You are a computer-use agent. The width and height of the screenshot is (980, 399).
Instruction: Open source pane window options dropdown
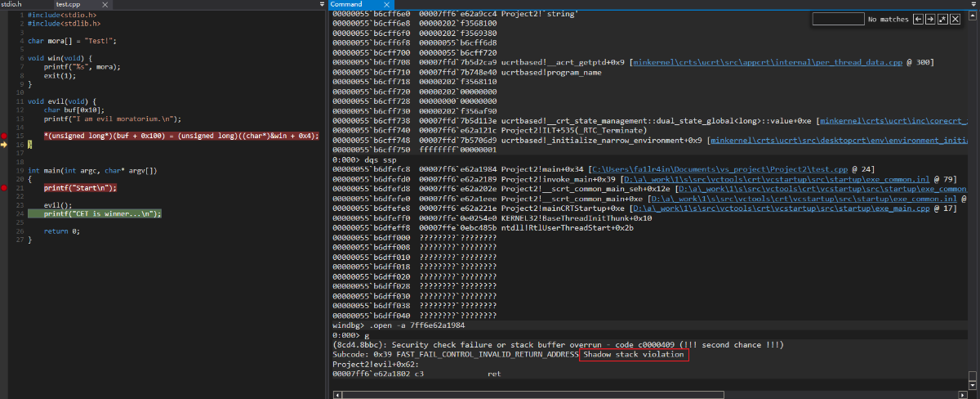click(x=321, y=5)
